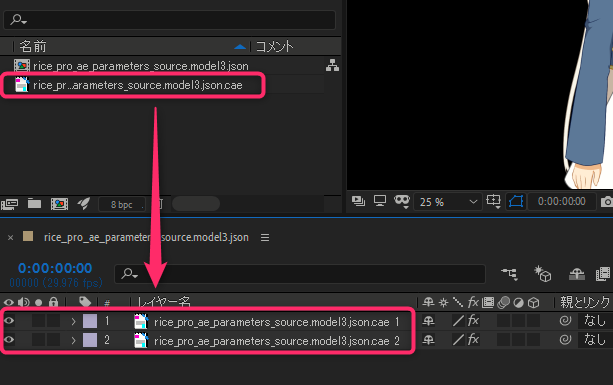Take a snapshot with camera icon

607,202
